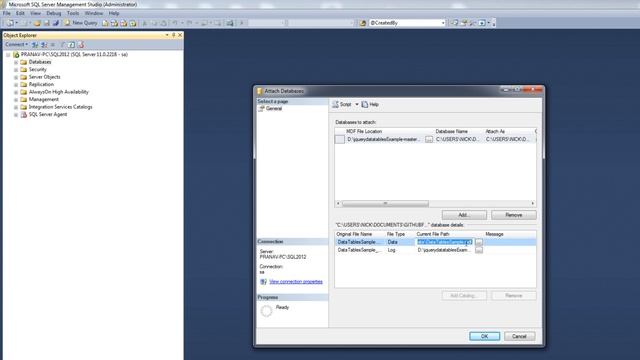Click the Database Name column header

pyautogui.click(x=451, y=131)
